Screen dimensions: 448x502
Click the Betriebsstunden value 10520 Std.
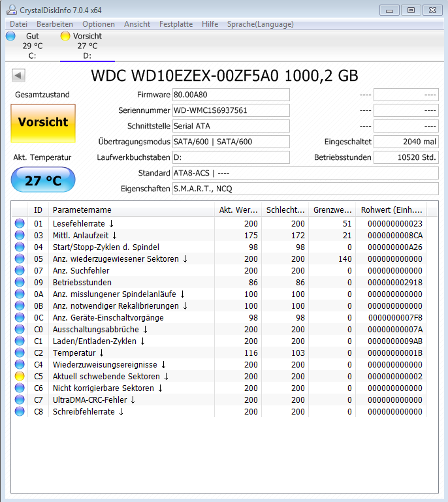pyautogui.click(x=406, y=157)
